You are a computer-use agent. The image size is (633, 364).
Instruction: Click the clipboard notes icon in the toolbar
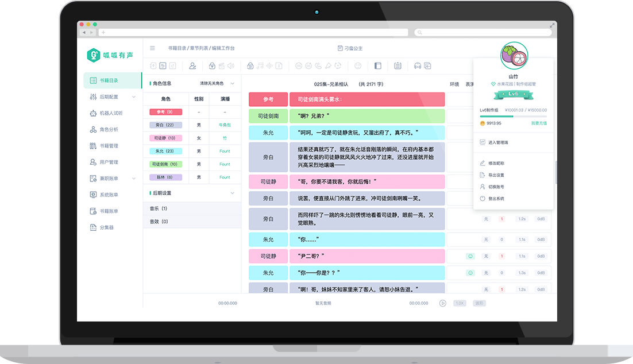click(397, 66)
